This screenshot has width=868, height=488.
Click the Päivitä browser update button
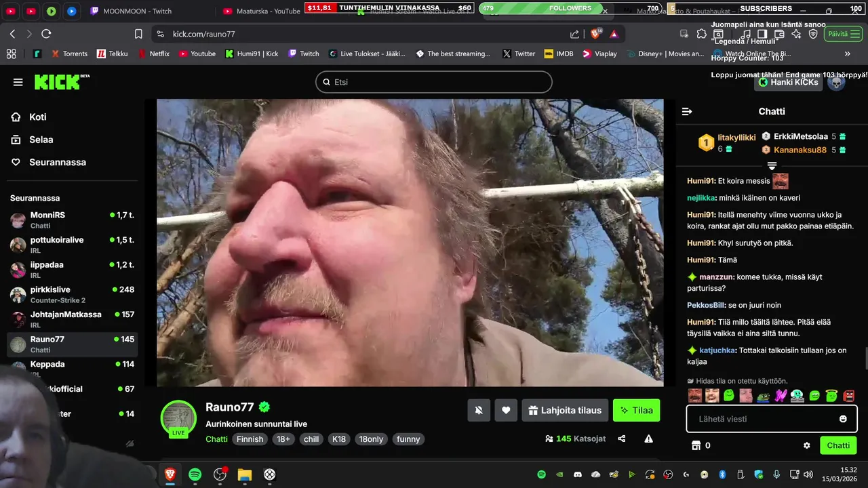[x=844, y=34]
